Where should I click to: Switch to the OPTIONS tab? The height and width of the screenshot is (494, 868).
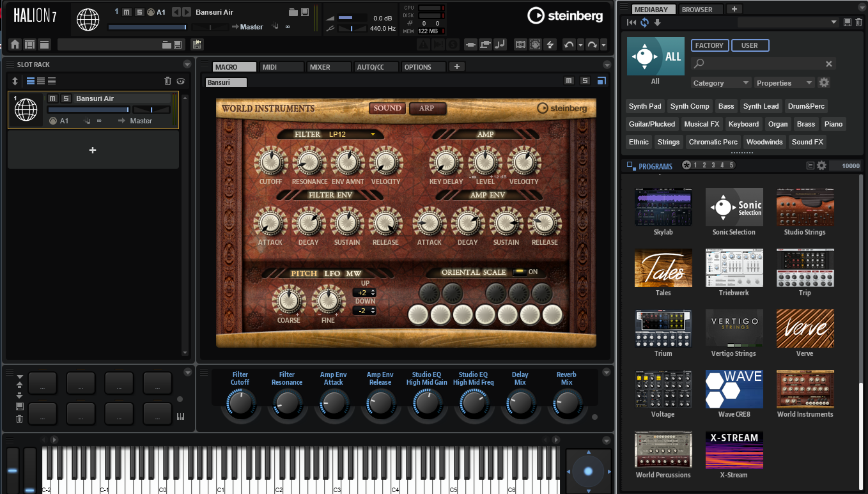click(x=423, y=66)
